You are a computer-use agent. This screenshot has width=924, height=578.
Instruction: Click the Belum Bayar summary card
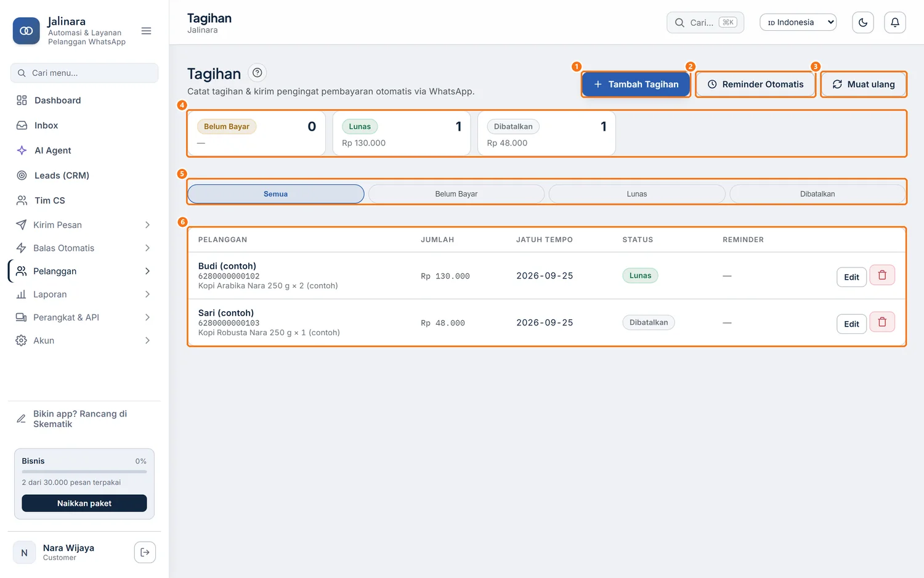click(257, 134)
